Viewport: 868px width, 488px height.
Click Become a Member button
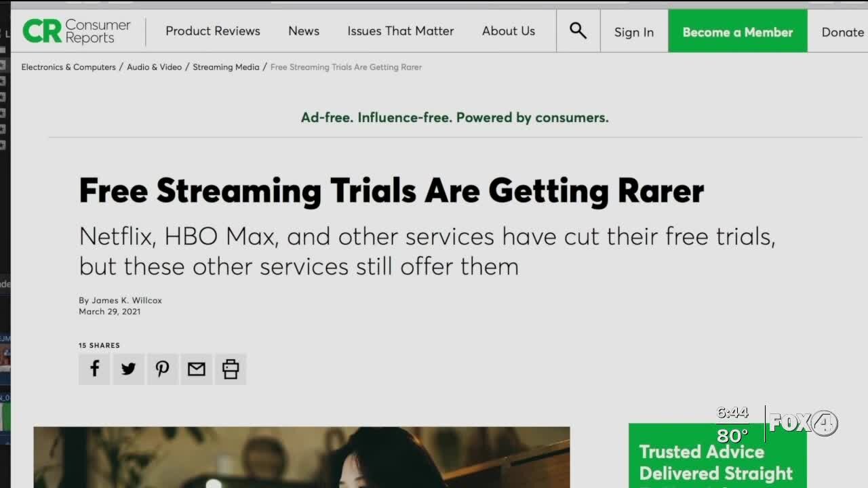(x=738, y=31)
